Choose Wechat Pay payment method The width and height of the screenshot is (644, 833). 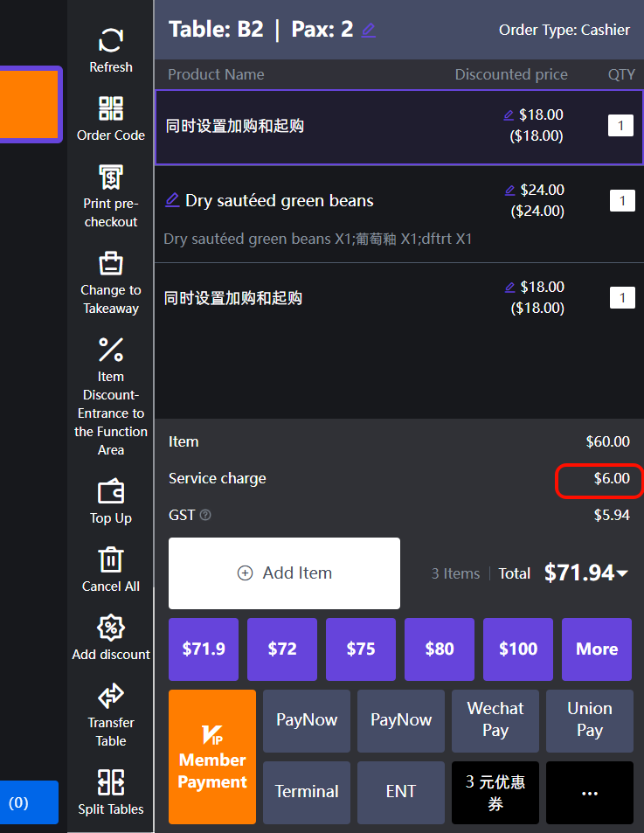point(495,720)
